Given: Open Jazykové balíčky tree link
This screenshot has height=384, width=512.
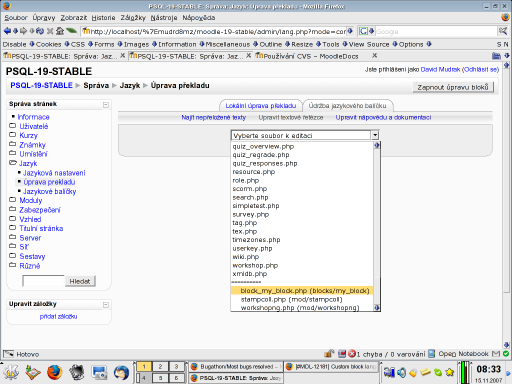Looking at the screenshot, I should coord(49,191).
